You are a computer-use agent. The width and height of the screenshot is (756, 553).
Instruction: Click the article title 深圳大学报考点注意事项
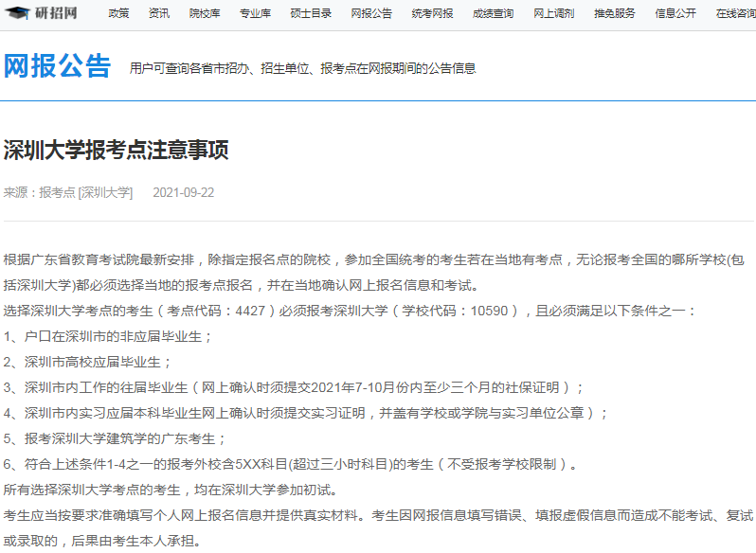click(117, 150)
